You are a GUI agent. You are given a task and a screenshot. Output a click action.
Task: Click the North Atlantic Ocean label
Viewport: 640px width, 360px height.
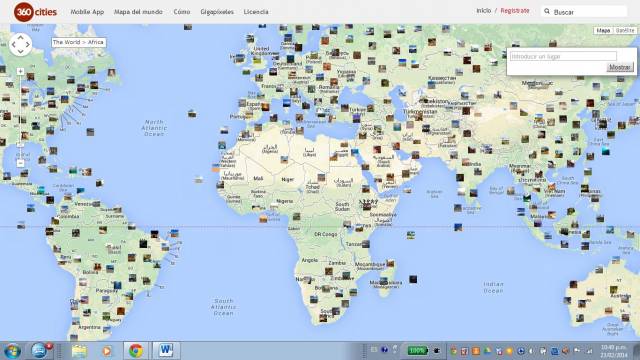(x=154, y=128)
